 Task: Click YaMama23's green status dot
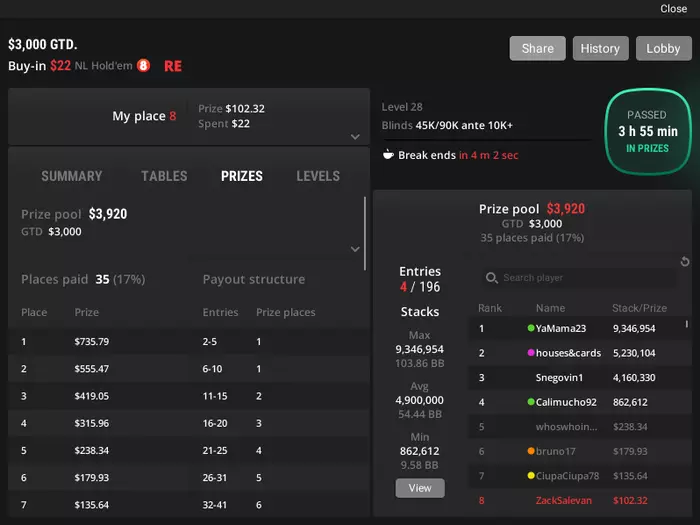531,328
